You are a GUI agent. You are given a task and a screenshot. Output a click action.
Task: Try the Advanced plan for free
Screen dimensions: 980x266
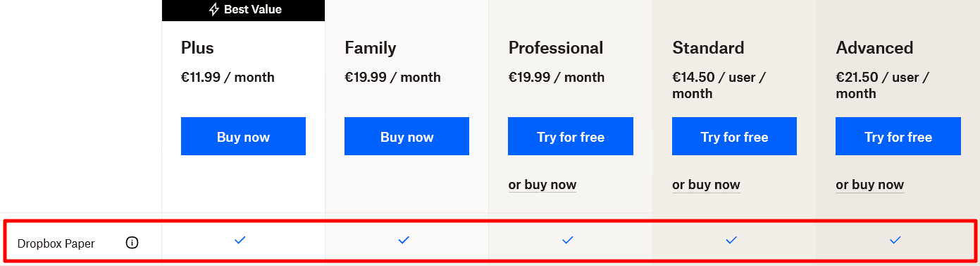pos(898,136)
